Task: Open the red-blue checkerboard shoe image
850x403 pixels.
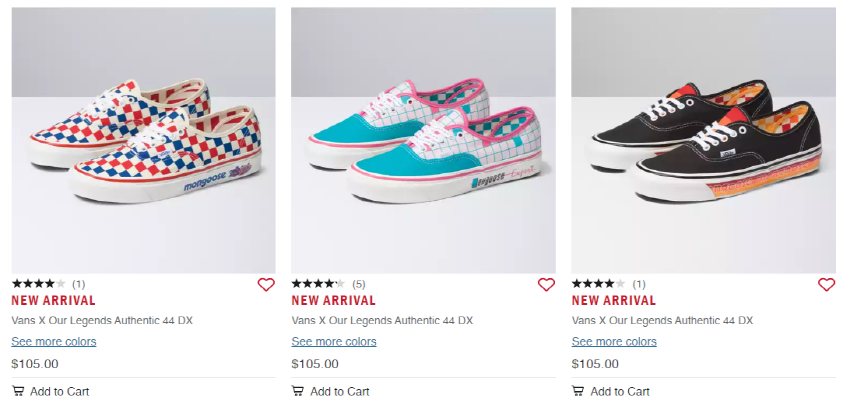Action: point(143,140)
